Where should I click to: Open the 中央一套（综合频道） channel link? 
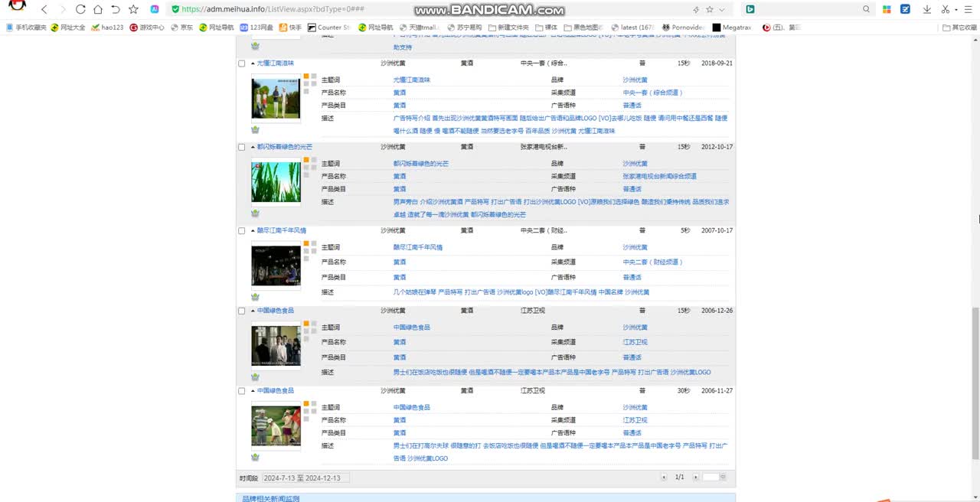(x=652, y=93)
